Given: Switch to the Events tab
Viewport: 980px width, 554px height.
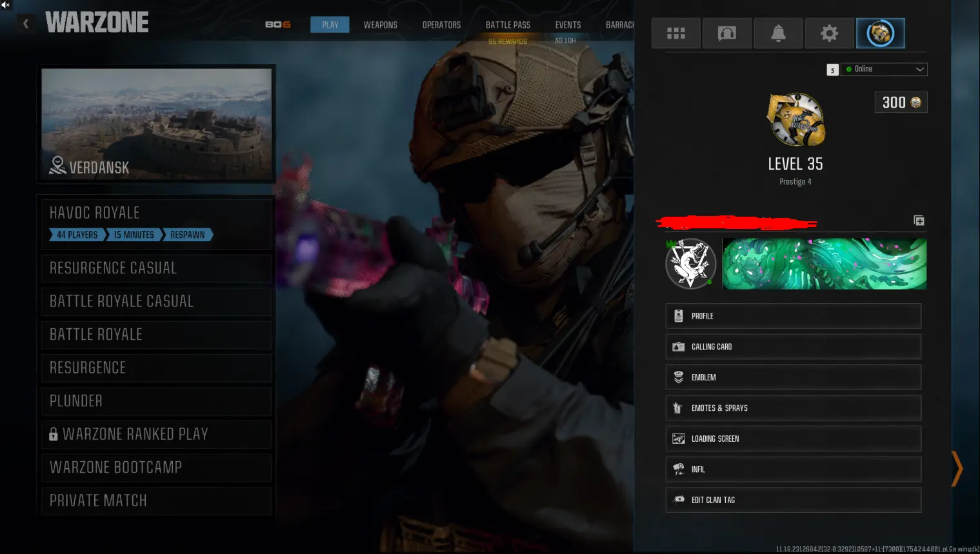Looking at the screenshot, I should 568,25.
